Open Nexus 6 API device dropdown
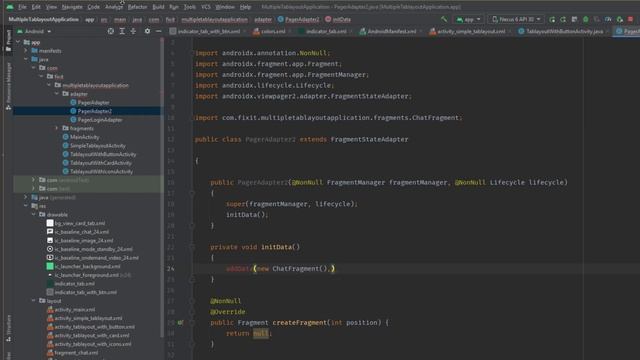 [516, 19]
